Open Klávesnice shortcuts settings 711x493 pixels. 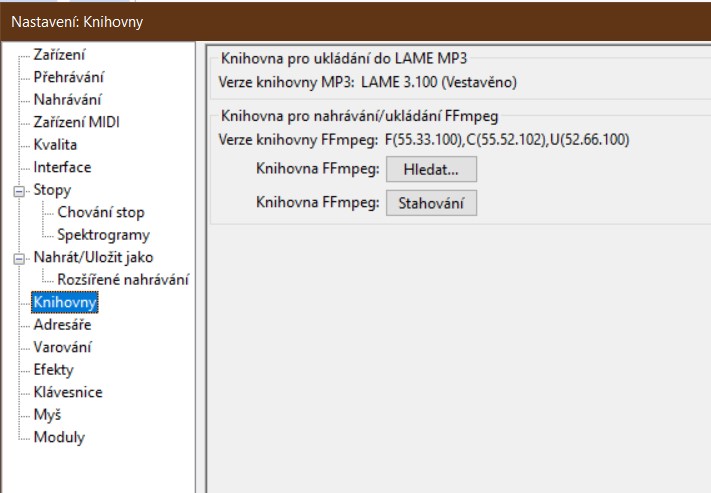click(68, 392)
